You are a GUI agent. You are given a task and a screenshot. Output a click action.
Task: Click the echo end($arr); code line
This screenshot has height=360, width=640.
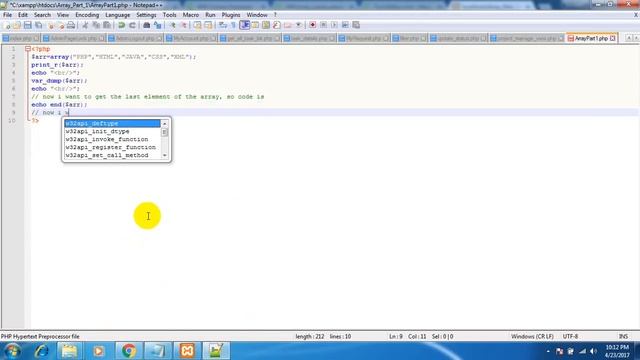pos(59,104)
